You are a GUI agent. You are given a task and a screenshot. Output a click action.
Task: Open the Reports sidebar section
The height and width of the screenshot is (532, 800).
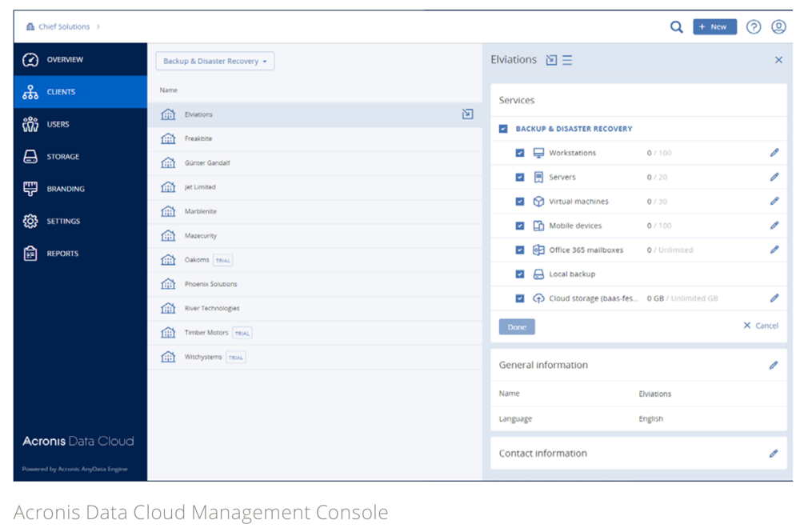(62, 254)
